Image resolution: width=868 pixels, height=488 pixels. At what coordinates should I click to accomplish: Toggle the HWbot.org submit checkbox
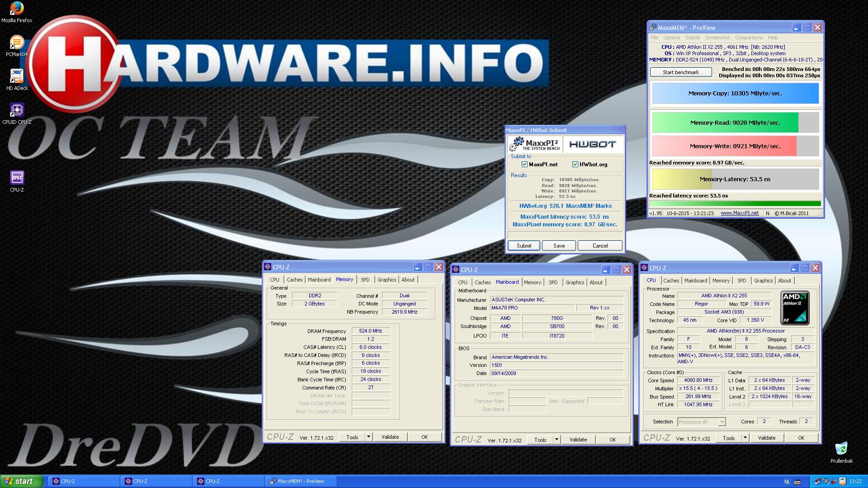[575, 164]
